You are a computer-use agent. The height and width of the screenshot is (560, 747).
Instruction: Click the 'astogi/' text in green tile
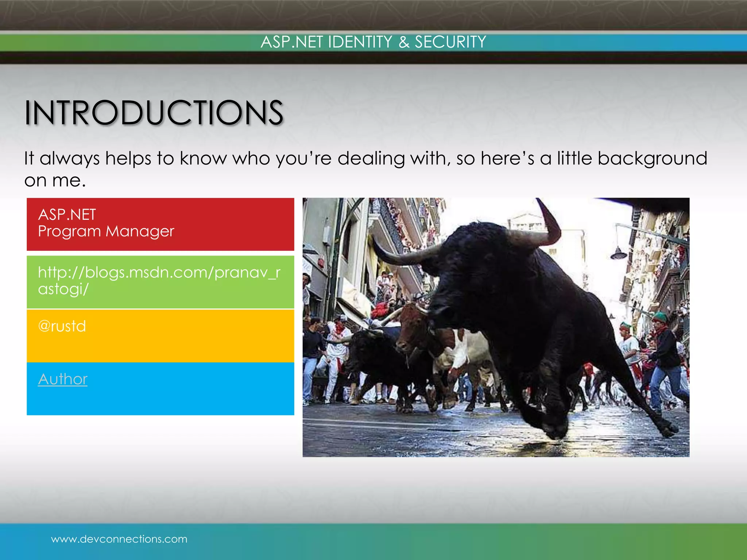point(63,289)
